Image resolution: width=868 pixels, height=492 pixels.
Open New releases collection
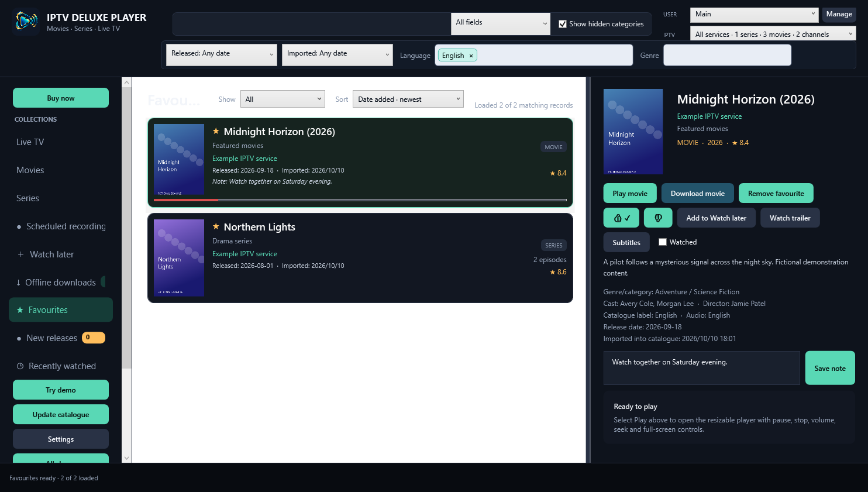[61, 338]
